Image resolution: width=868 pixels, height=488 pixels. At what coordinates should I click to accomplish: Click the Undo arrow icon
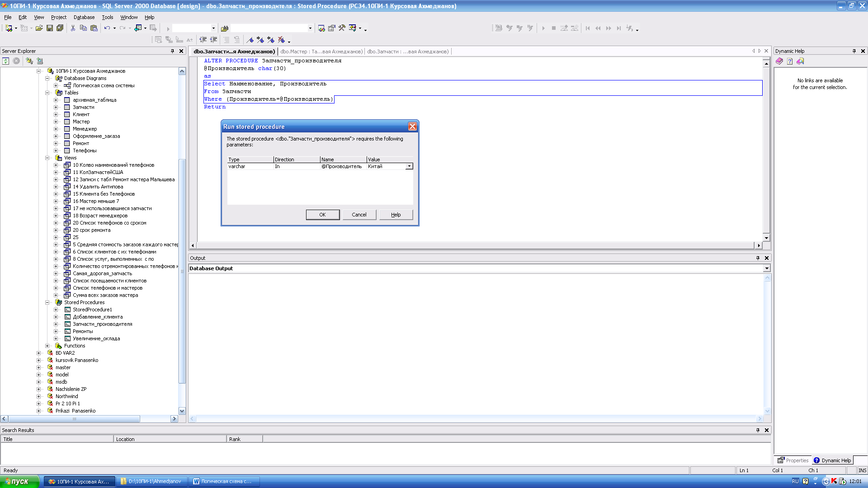tap(107, 28)
